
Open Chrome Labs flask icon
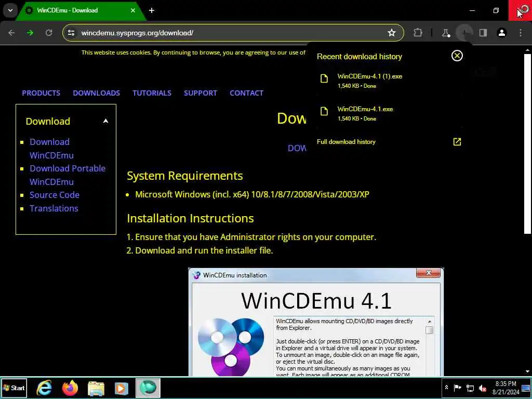click(x=446, y=33)
